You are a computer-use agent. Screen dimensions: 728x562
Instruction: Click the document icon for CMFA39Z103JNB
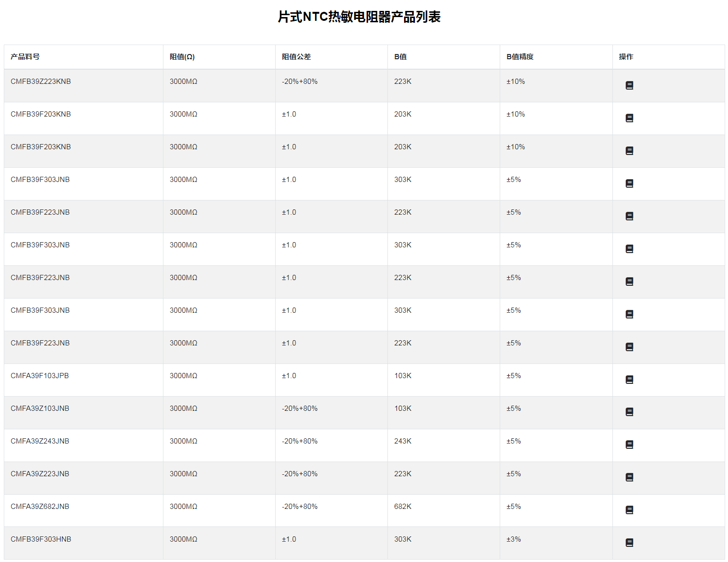pyautogui.click(x=629, y=412)
